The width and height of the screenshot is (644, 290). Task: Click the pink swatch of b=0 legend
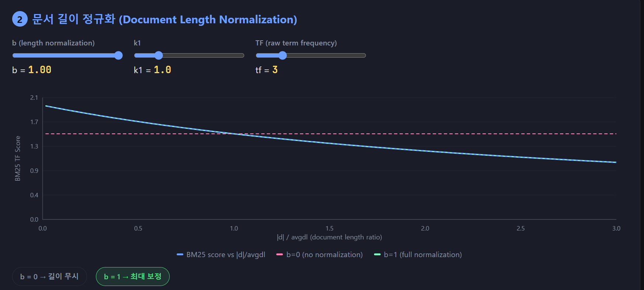[x=280, y=255]
